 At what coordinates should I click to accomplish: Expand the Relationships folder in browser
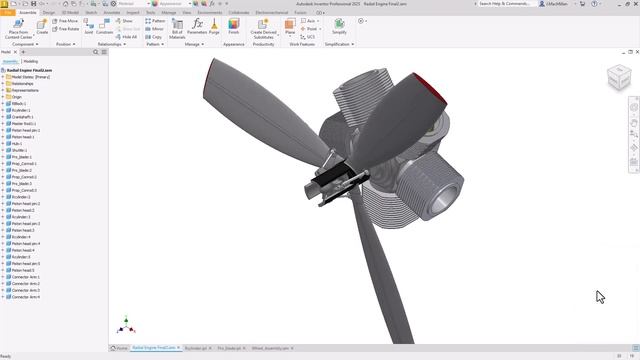click(x=3, y=83)
